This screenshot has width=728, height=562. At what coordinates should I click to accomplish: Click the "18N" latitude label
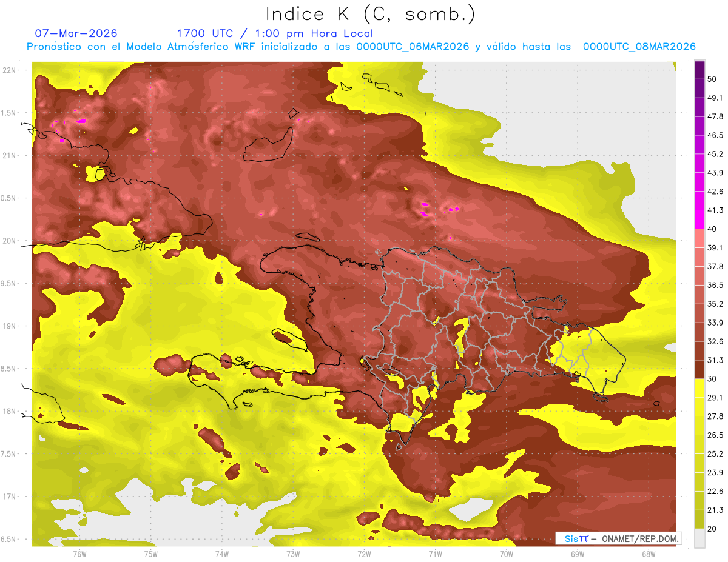9,412
